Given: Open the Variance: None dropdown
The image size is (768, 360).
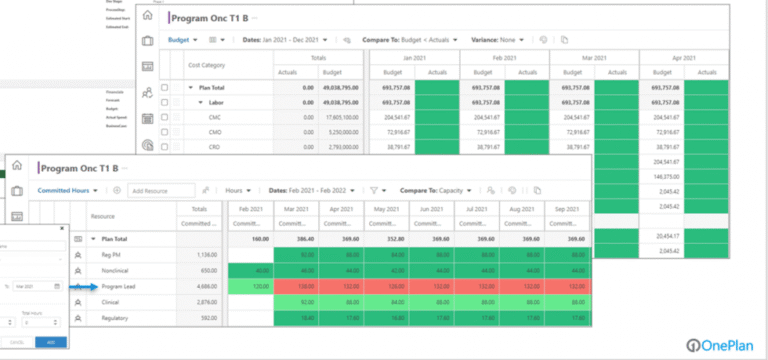Looking at the screenshot, I should click(498, 40).
